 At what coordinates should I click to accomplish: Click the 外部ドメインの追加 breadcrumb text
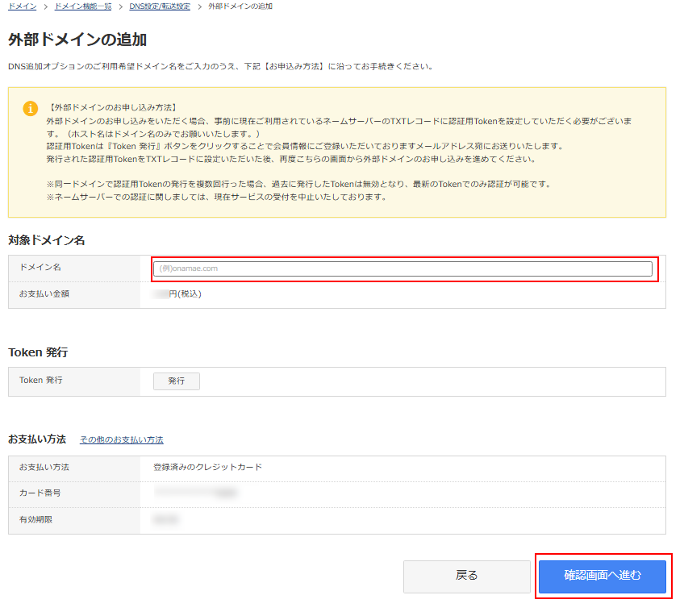pos(240,6)
